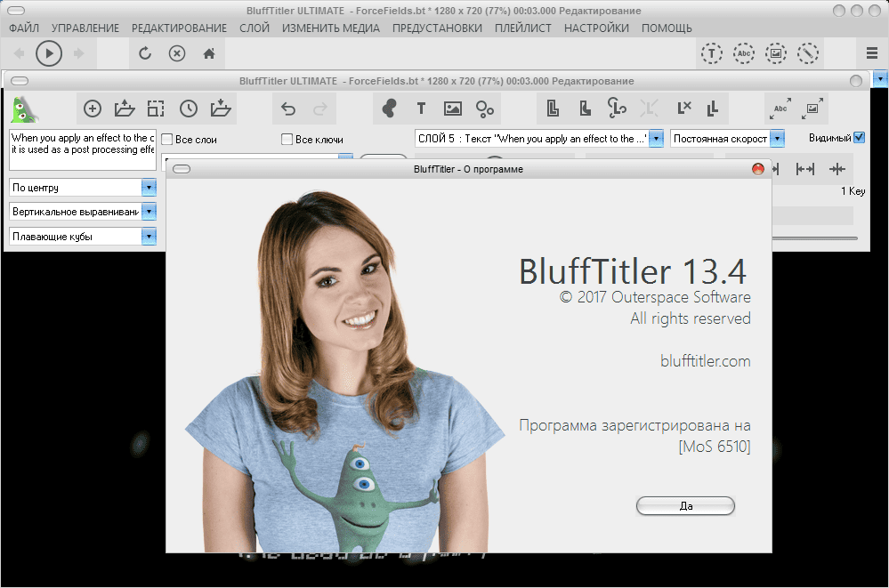This screenshot has height=588, width=889.
Task: Click the clock duration icon
Action: point(189,109)
